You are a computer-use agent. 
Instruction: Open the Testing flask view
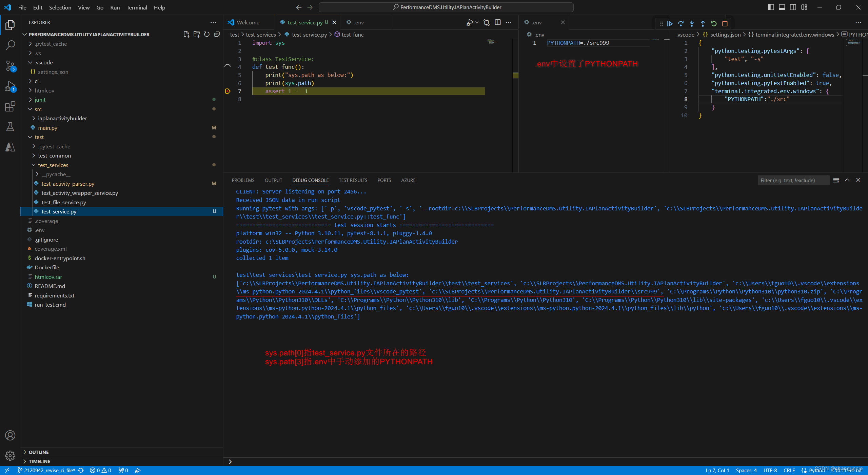(10, 127)
